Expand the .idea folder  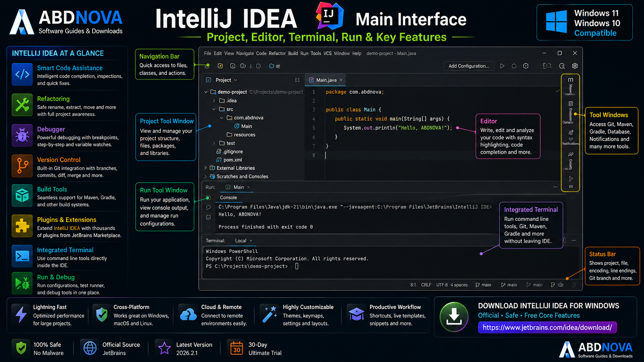214,101
